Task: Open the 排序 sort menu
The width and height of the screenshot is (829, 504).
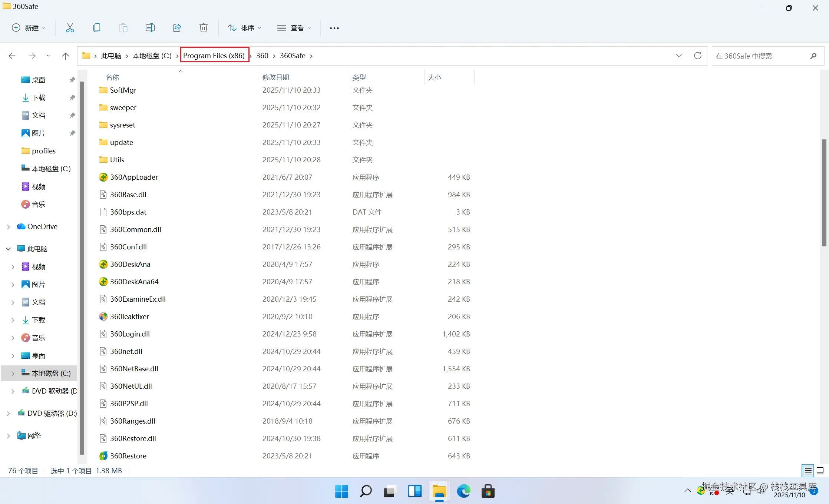Action: [244, 28]
